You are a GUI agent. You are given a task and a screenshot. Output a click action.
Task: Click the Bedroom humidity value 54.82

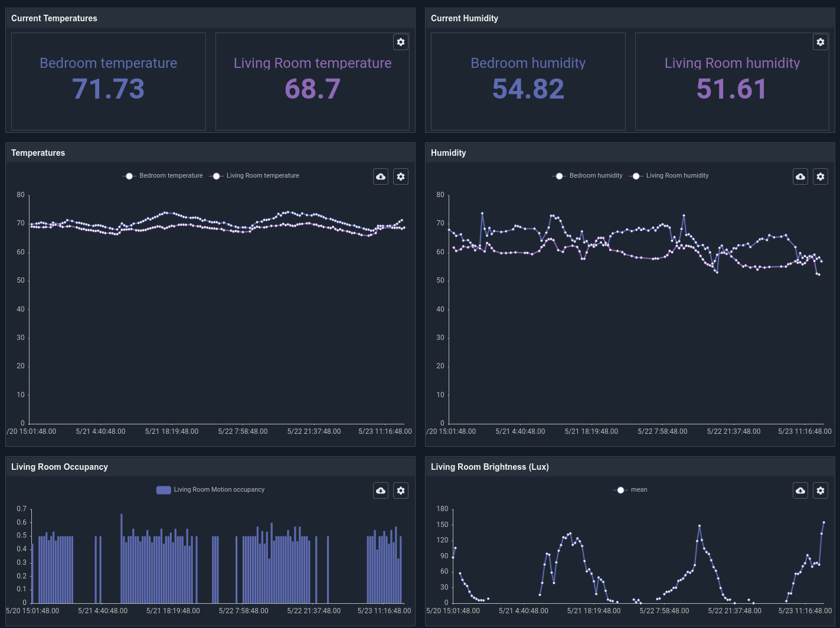(528, 89)
